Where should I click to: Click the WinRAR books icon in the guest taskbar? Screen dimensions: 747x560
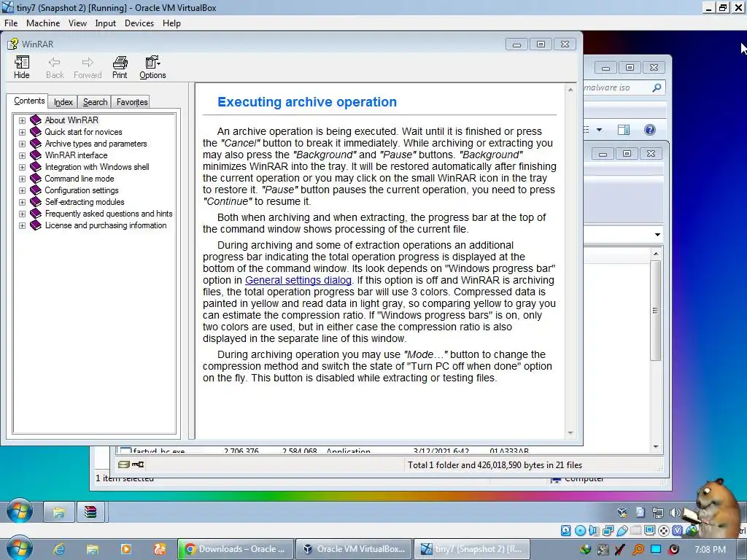click(x=90, y=513)
